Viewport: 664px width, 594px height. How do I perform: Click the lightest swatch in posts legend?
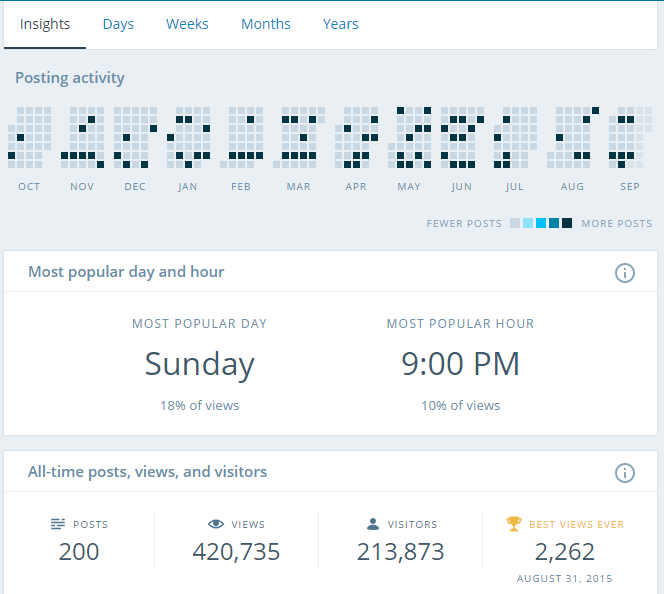(515, 223)
